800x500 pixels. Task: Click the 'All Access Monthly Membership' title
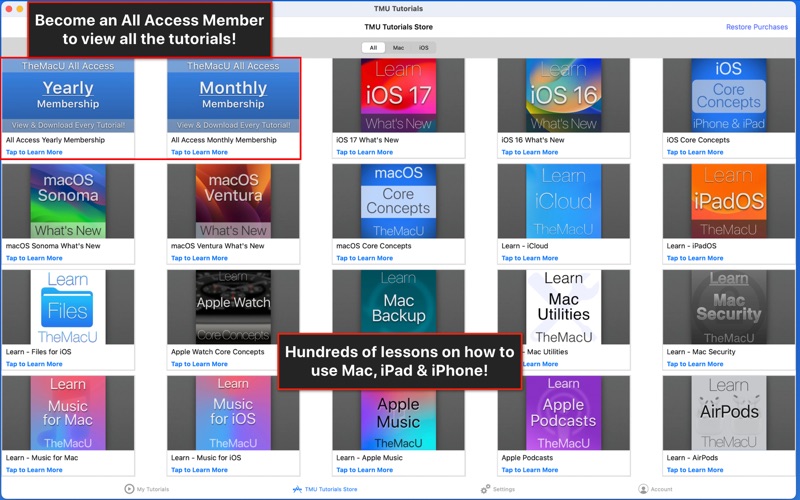click(224, 140)
